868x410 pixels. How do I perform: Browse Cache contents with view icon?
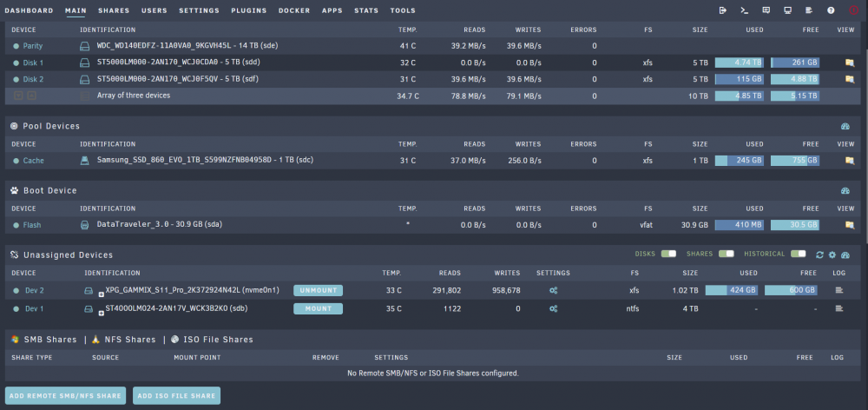(x=849, y=161)
